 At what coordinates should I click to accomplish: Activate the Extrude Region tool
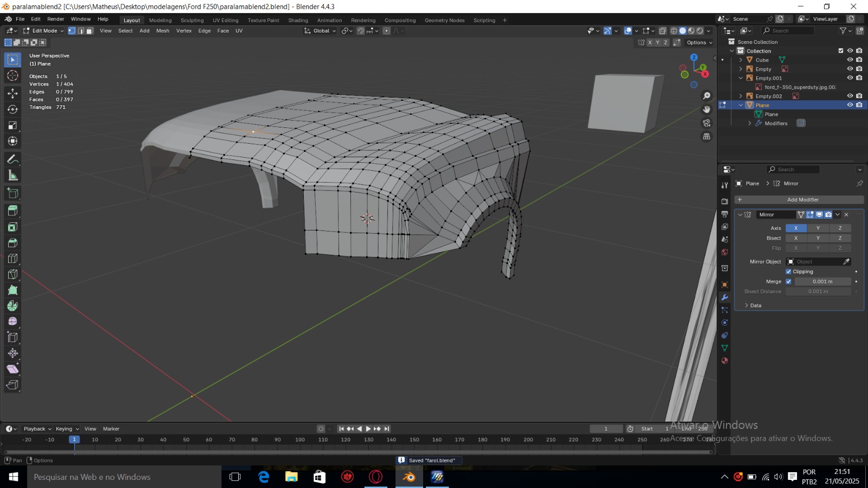coord(12,211)
